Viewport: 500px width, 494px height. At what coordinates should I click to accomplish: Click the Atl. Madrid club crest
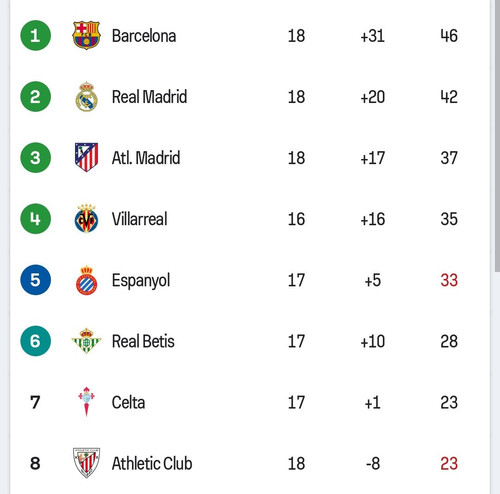click(86, 157)
